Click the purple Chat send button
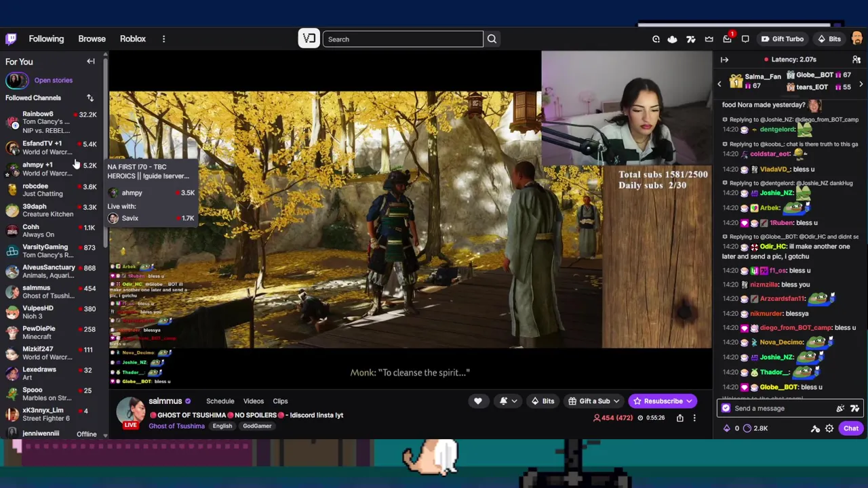This screenshot has width=868, height=488. point(851,428)
